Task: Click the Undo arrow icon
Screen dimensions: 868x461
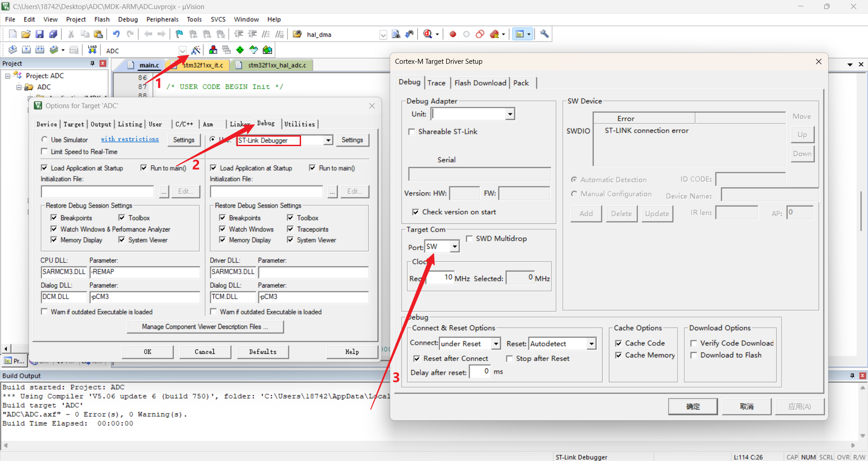Action: (x=116, y=34)
